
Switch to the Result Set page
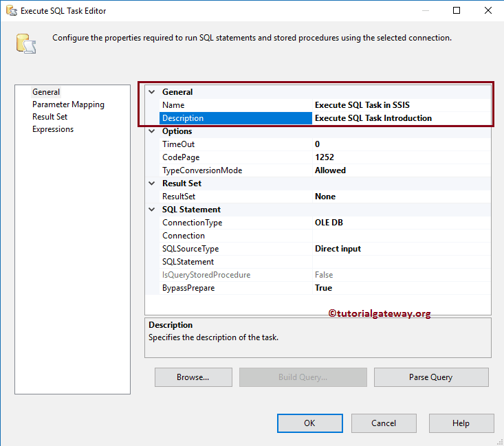pos(50,117)
